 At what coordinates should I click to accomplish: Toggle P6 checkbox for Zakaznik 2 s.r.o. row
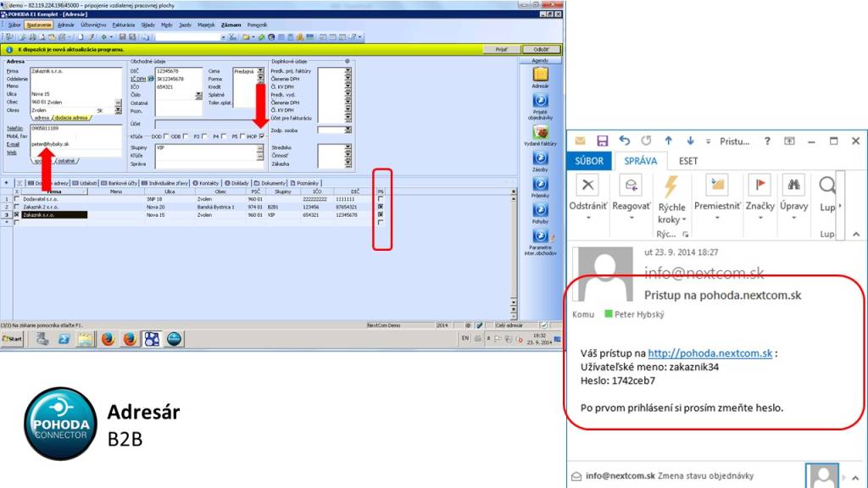[381, 207]
